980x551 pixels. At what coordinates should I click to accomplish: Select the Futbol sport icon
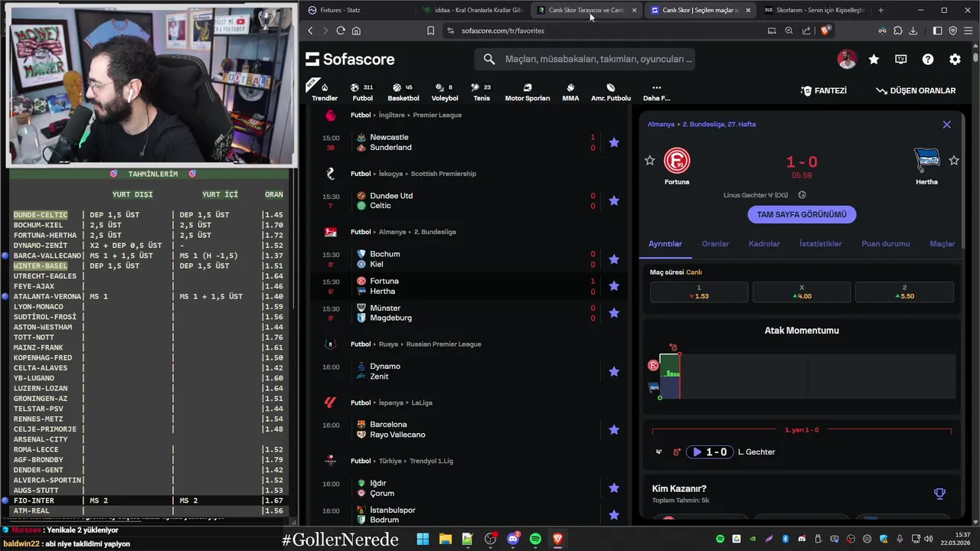(x=362, y=92)
